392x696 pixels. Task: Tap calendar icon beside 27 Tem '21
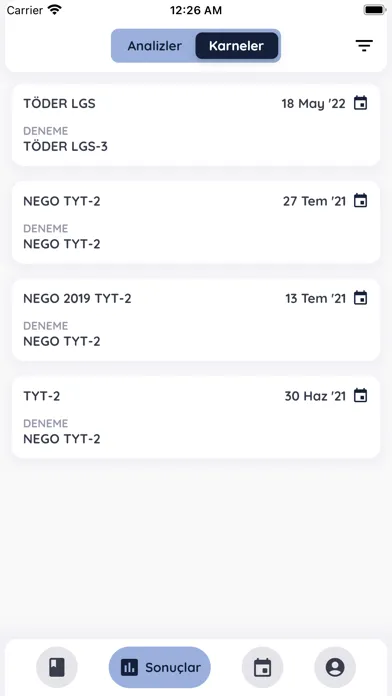[360, 201]
